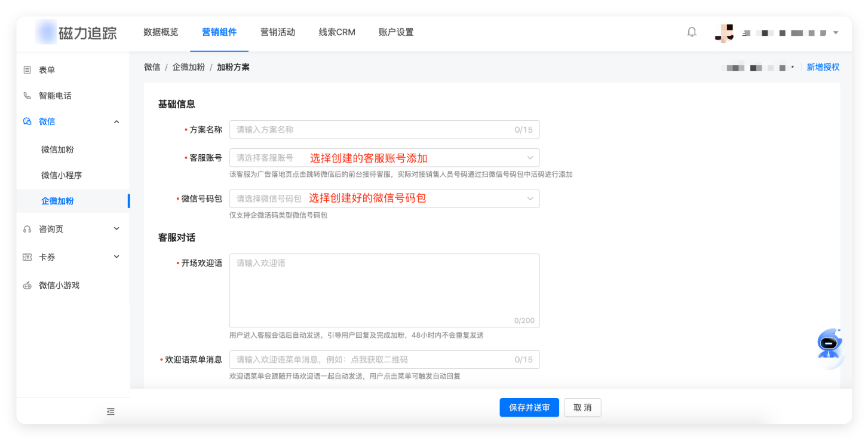
Task: Click the notification bell icon
Action: (692, 32)
